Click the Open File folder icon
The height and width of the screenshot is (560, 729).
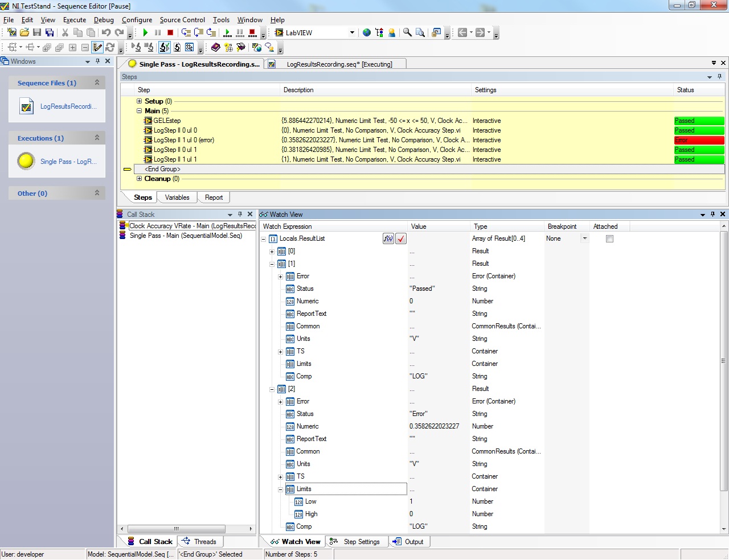click(24, 32)
